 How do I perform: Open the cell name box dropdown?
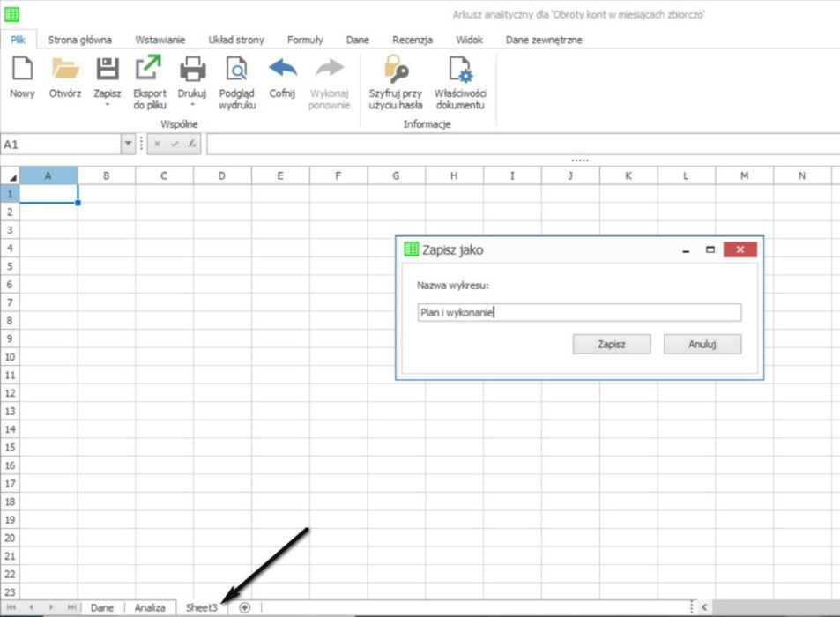coord(129,144)
